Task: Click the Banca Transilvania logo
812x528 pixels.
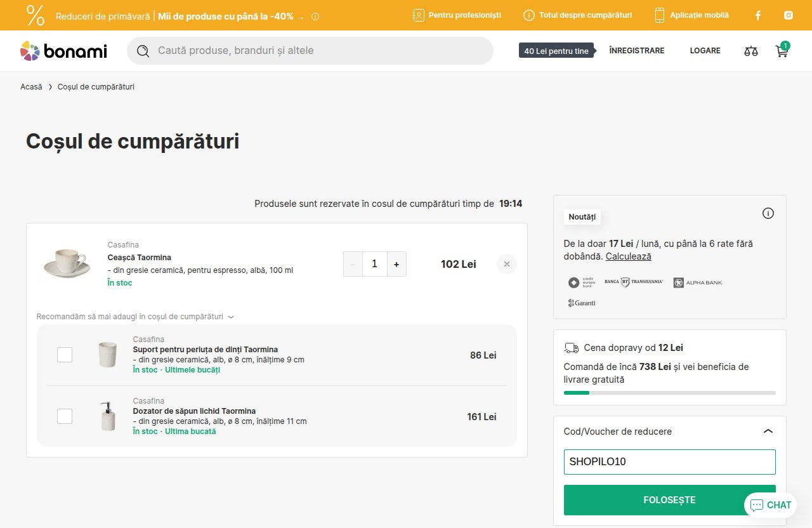Action: (x=634, y=282)
